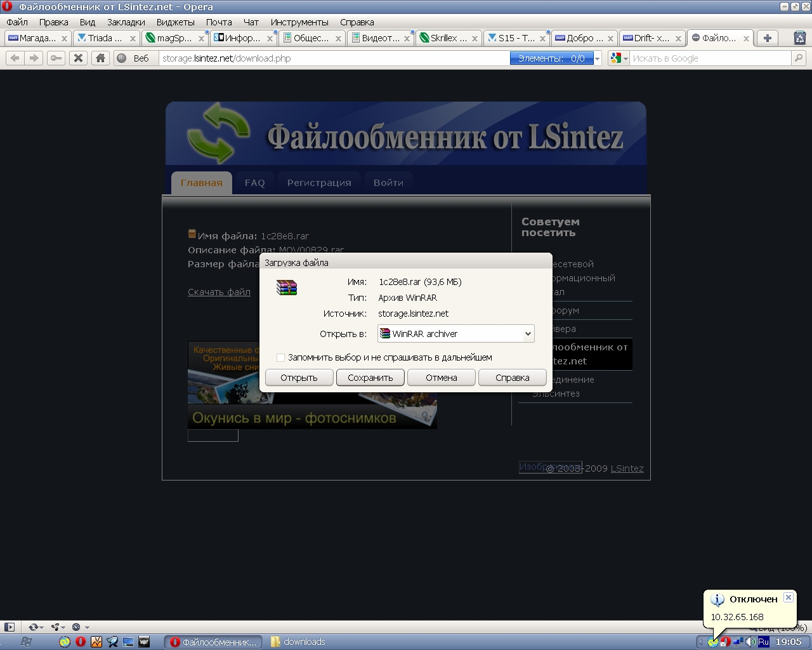Open the Справка menu
This screenshot has width=812, height=650.
coord(357,22)
